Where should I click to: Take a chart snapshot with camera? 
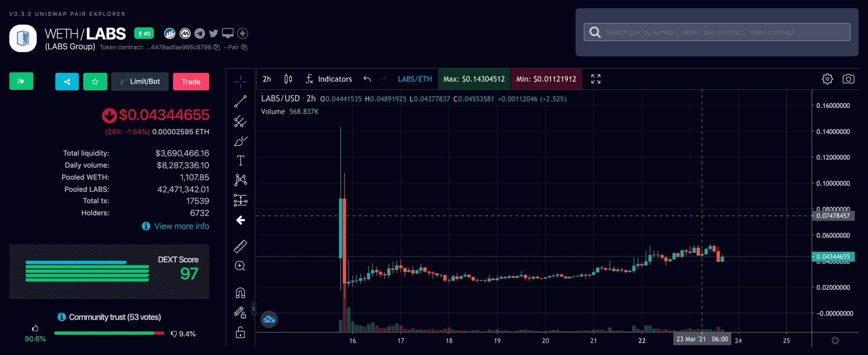[848, 79]
